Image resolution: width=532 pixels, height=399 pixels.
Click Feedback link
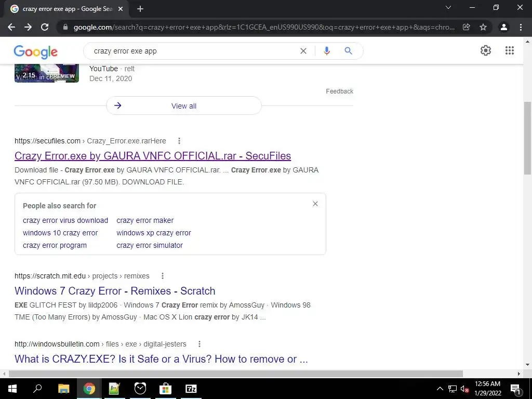tap(339, 91)
